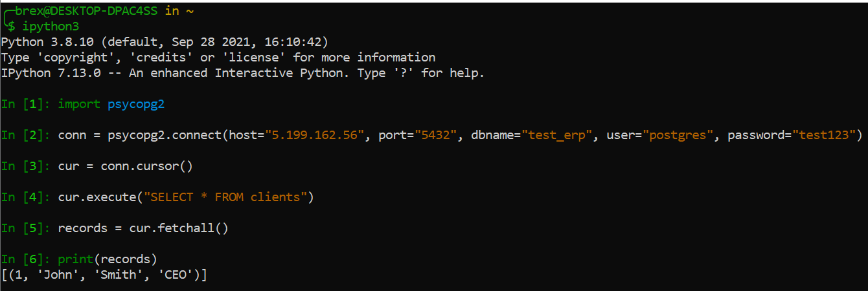The image size is (868, 291).
Task: Click the 'conn.cursor()' call text
Action: 146,166
